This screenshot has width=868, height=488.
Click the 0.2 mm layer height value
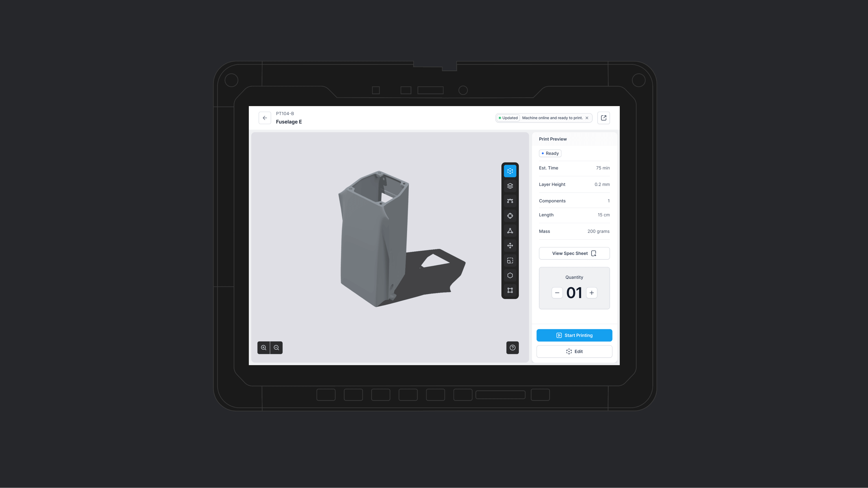pos(602,184)
